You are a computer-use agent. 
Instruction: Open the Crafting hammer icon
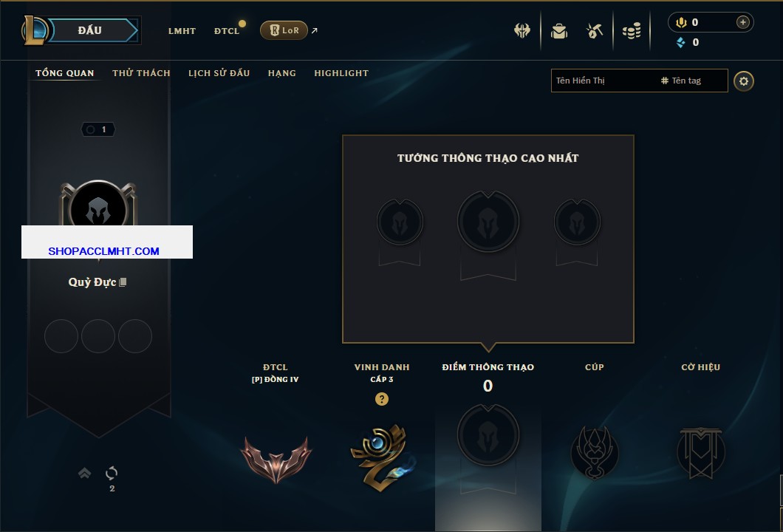pos(594,31)
